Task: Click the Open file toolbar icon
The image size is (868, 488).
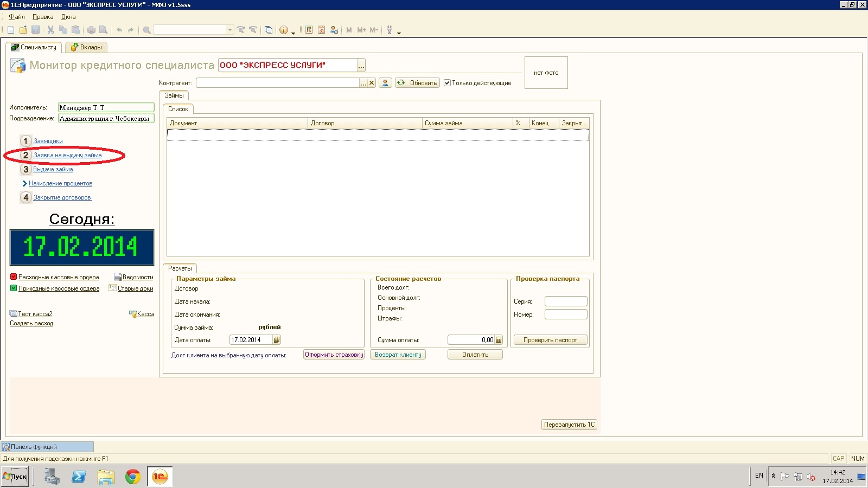Action: [23, 30]
